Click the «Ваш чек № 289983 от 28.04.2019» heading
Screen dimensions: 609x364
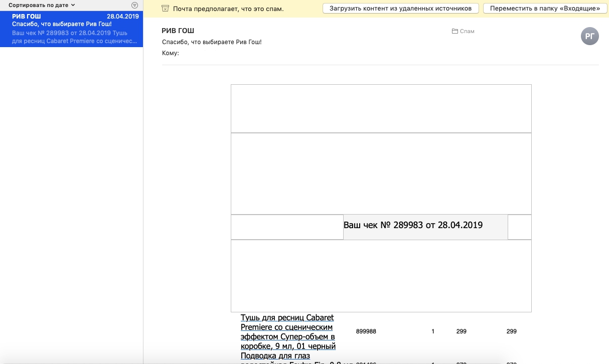click(413, 225)
